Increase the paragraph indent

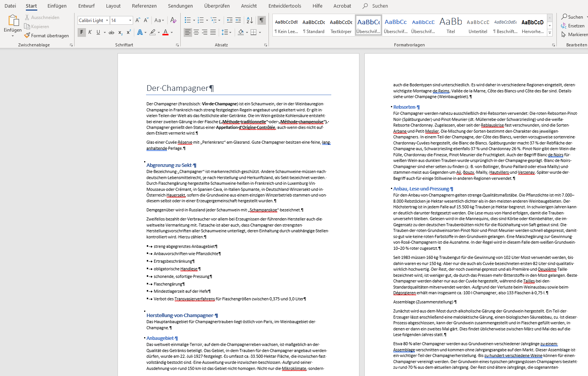238,20
